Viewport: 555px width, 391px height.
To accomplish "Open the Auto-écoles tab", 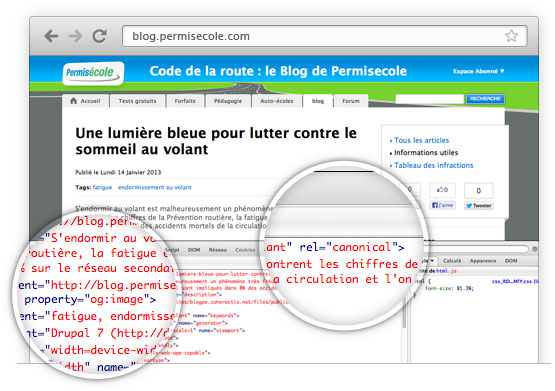I will tap(276, 101).
